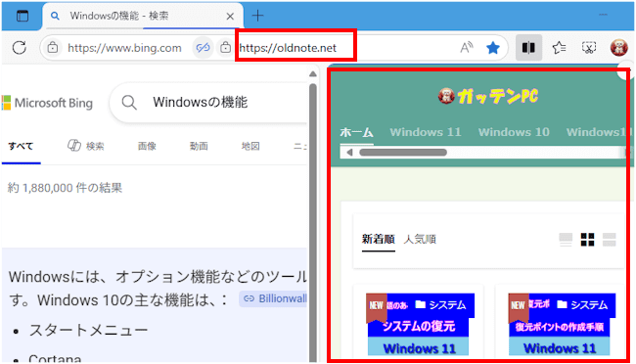Viewport: 636px width, 364px height.
Task: Open the Billionwall source link
Action: tap(274, 299)
